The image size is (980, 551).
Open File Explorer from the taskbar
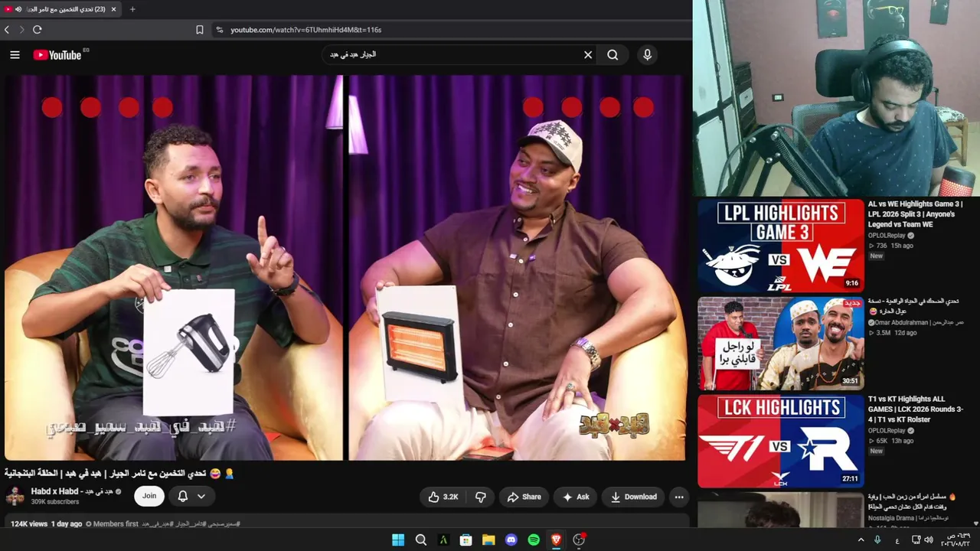488,540
